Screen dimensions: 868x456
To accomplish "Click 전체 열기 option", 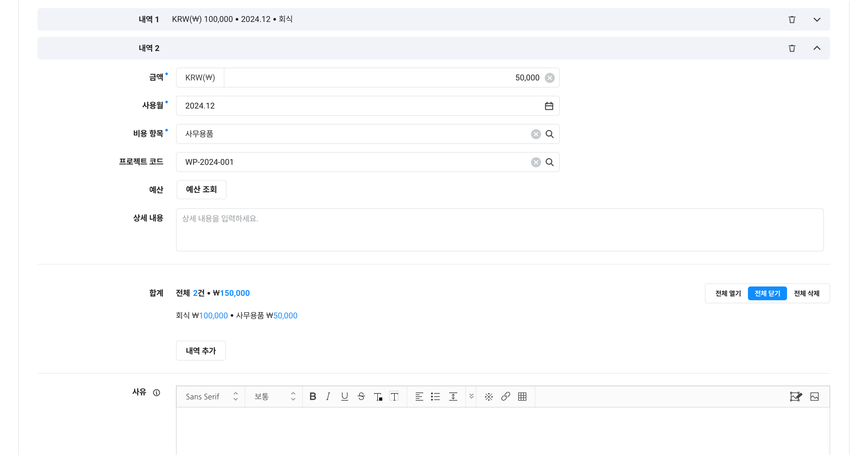I will pyautogui.click(x=728, y=294).
